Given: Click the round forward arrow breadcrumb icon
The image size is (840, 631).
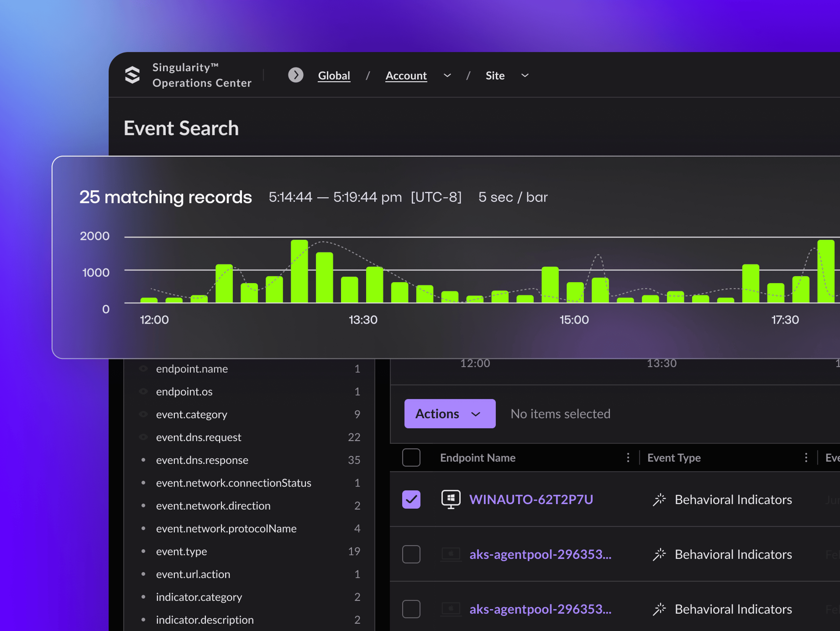Looking at the screenshot, I should coord(295,75).
